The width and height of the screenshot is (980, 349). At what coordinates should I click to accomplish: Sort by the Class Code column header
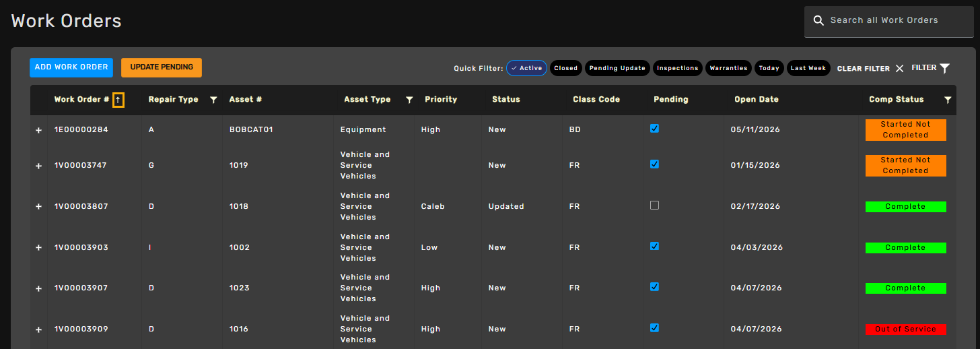tap(596, 100)
